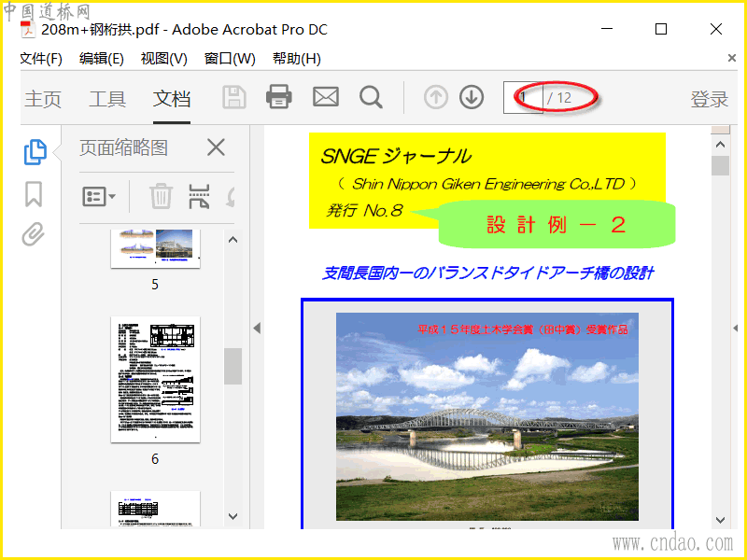Close the document with small x
747x560 pixels.
[732, 58]
